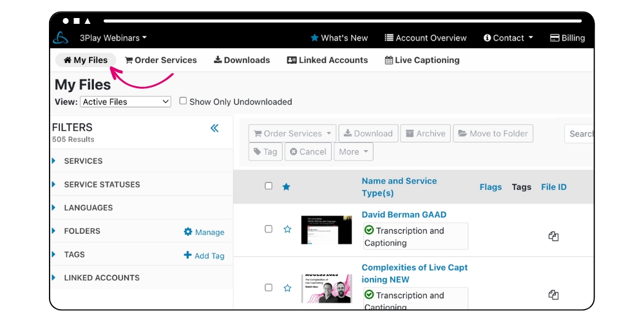
Task: Open the More dropdown button
Action: pyautogui.click(x=354, y=151)
